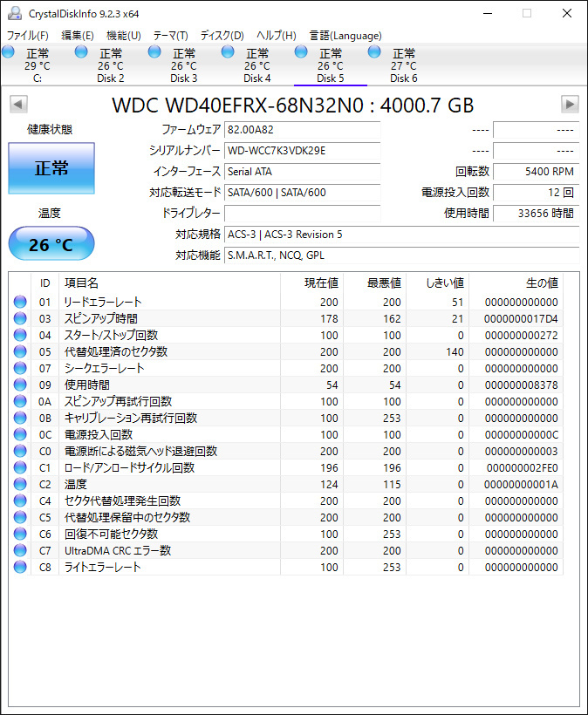Click the empty drive letter field
The width and height of the screenshot is (588, 715).
303,214
